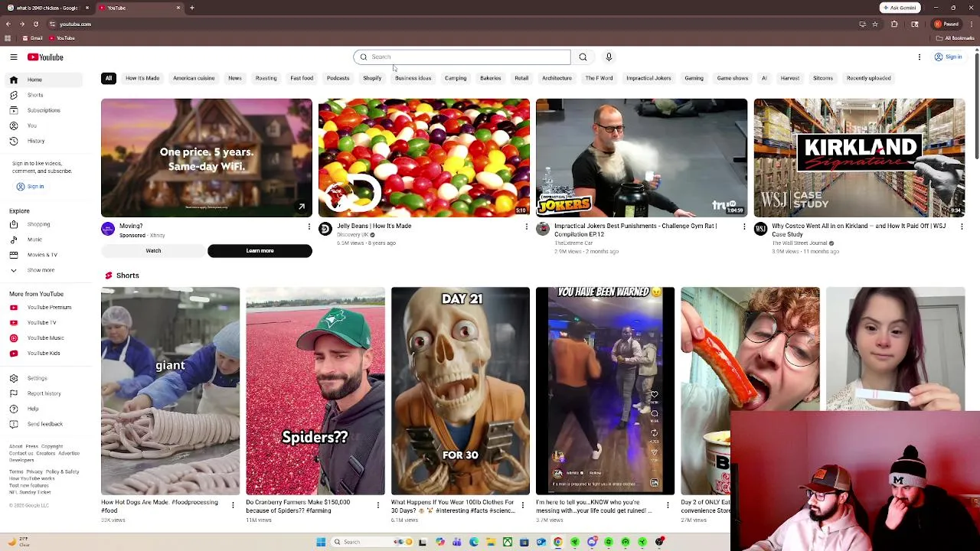The width and height of the screenshot is (980, 551).
Task: Open options menu for Jelly Beans video
Action: (x=526, y=227)
